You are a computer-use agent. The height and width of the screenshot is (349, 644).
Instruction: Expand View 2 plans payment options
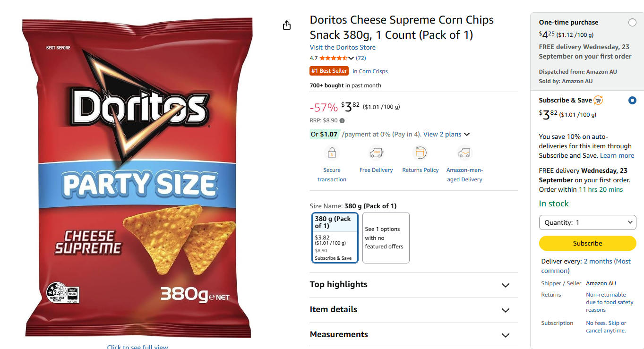[x=447, y=134]
